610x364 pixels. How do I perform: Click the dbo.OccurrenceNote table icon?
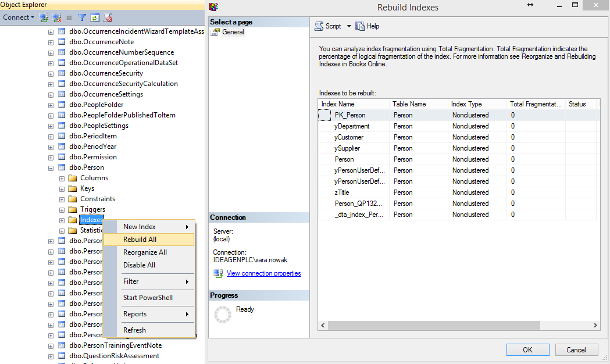click(x=62, y=42)
